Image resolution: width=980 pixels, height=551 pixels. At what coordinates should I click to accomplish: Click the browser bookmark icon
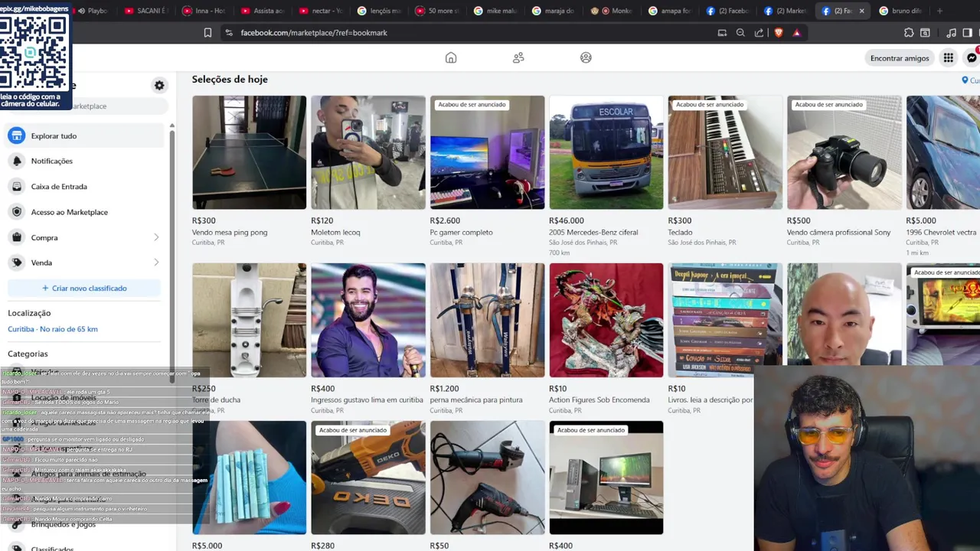(207, 33)
